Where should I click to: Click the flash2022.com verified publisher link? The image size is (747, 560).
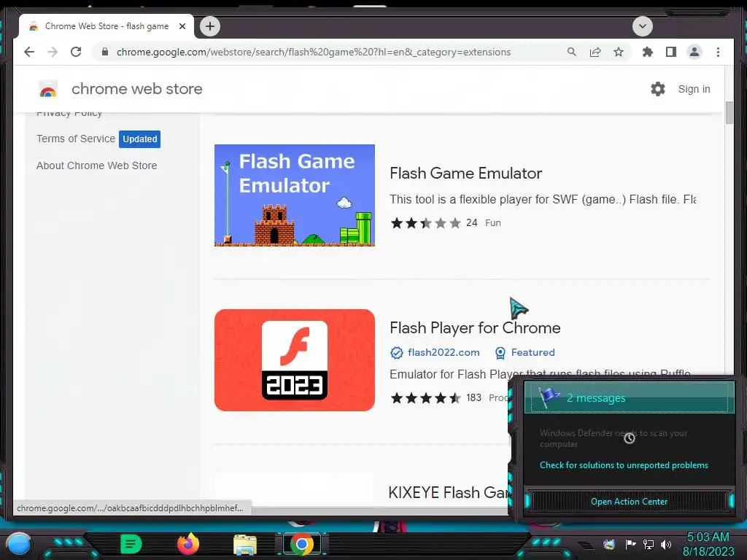click(x=444, y=352)
